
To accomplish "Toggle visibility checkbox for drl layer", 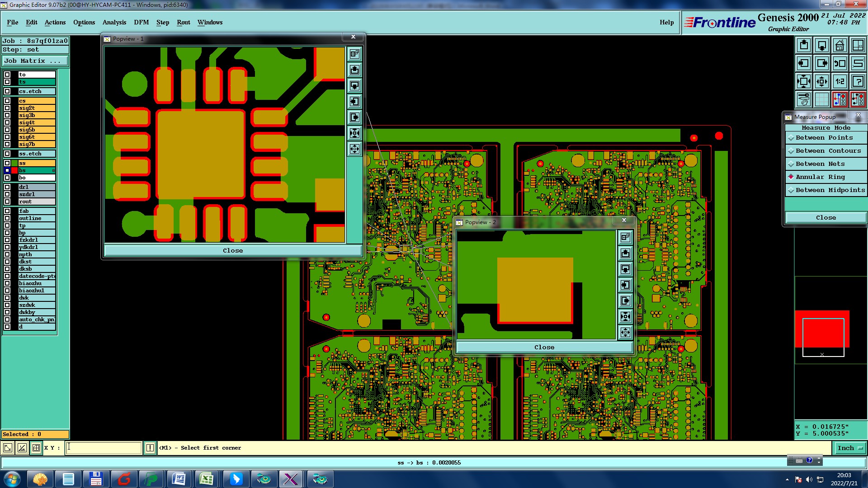I will click(x=7, y=187).
